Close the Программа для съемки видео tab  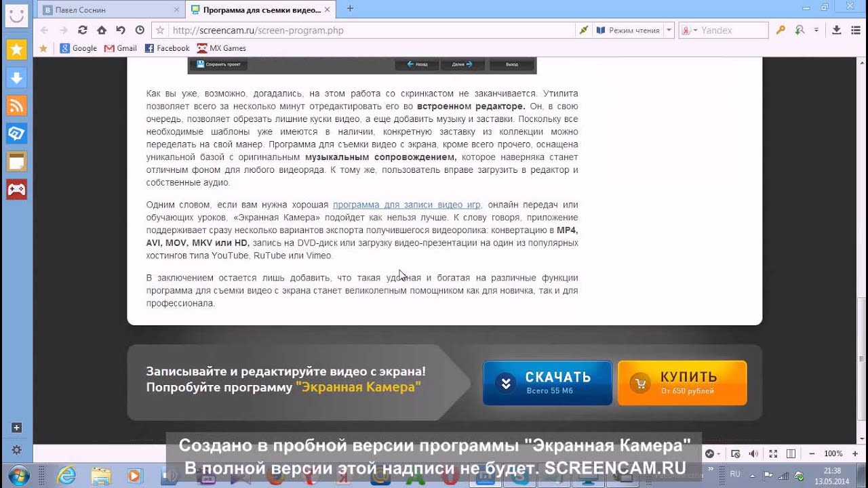pyautogui.click(x=328, y=9)
